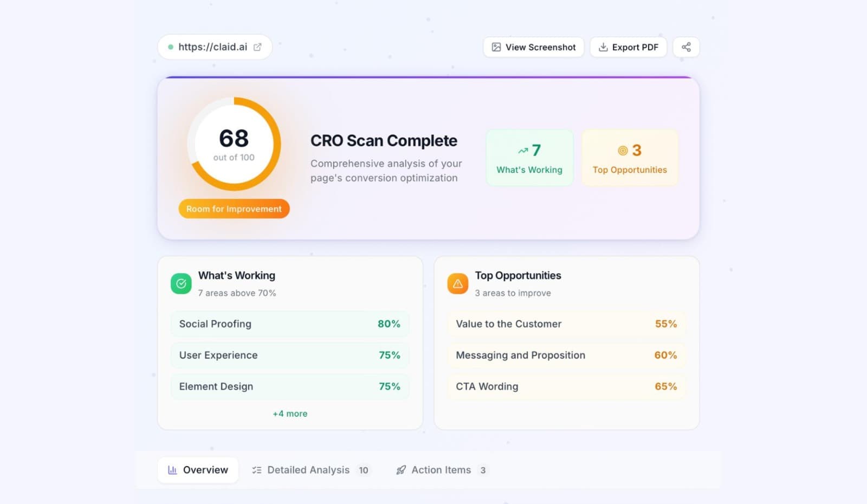Open the https://claid.ai link
The image size is (867, 504).
tap(215, 47)
